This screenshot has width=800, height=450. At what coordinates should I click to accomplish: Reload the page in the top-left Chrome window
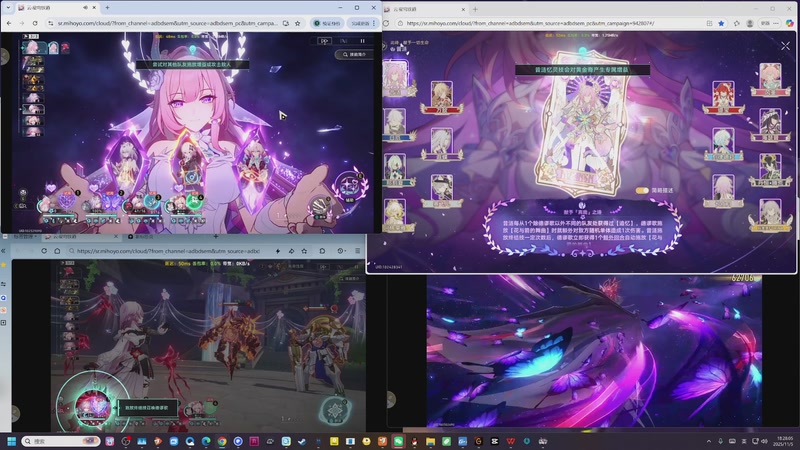coord(35,23)
